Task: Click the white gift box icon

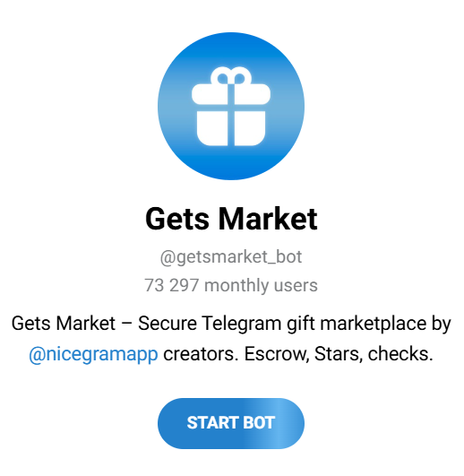Action: 231,107
